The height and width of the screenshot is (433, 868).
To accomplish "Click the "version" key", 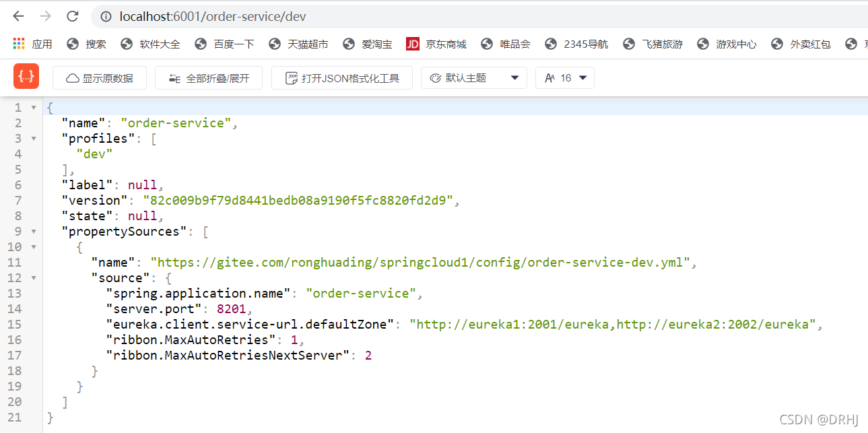I will coord(94,201).
